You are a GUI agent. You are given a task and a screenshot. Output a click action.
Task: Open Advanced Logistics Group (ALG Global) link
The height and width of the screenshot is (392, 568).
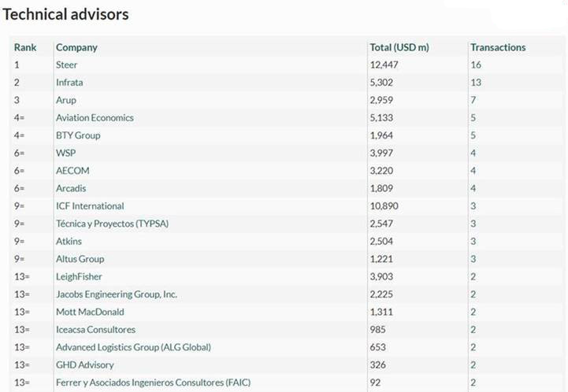click(x=133, y=347)
